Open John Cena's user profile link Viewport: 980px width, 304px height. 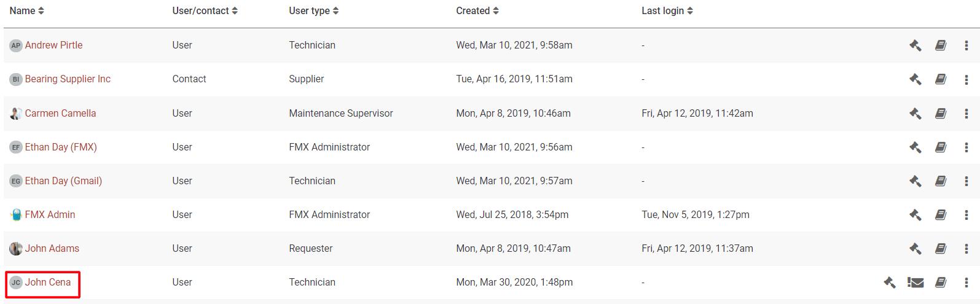tap(48, 283)
